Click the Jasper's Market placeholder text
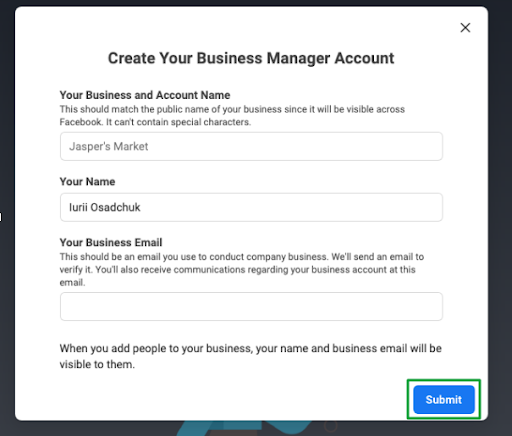The image size is (512, 436). click(109, 146)
